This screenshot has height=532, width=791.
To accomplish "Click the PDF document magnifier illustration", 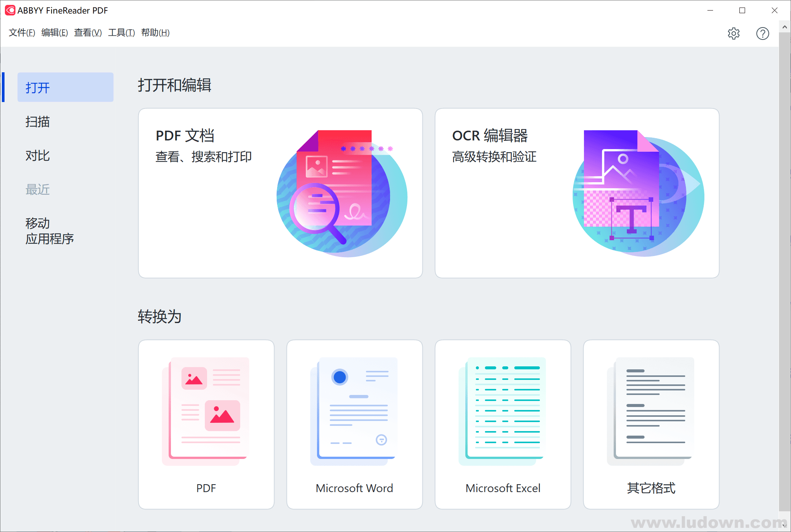I will tap(342, 194).
